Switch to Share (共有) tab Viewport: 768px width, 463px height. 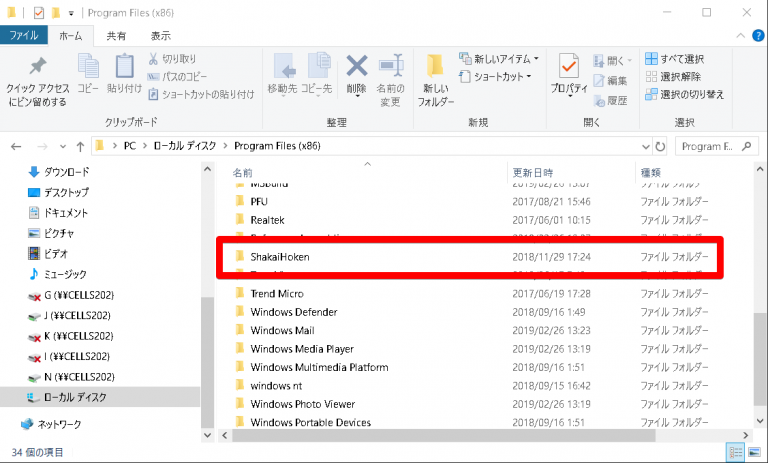point(116,35)
